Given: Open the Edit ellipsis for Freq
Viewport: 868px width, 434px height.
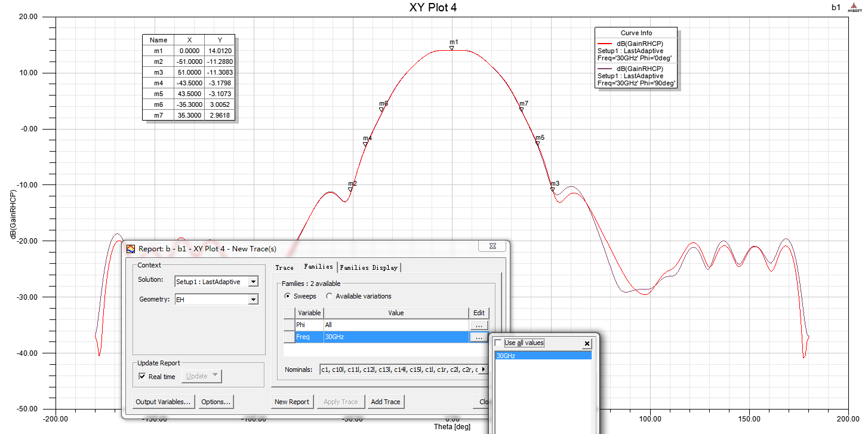Looking at the screenshot, I should pyautogui.click(x=478, y=337).
